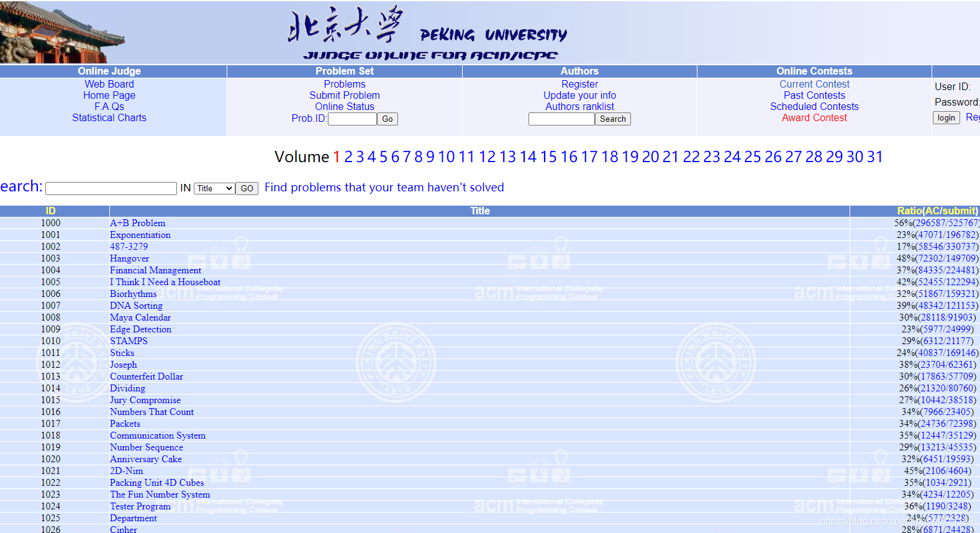Open problem A+B Problem
Screen dimensions: 980x533
point(138,223)
